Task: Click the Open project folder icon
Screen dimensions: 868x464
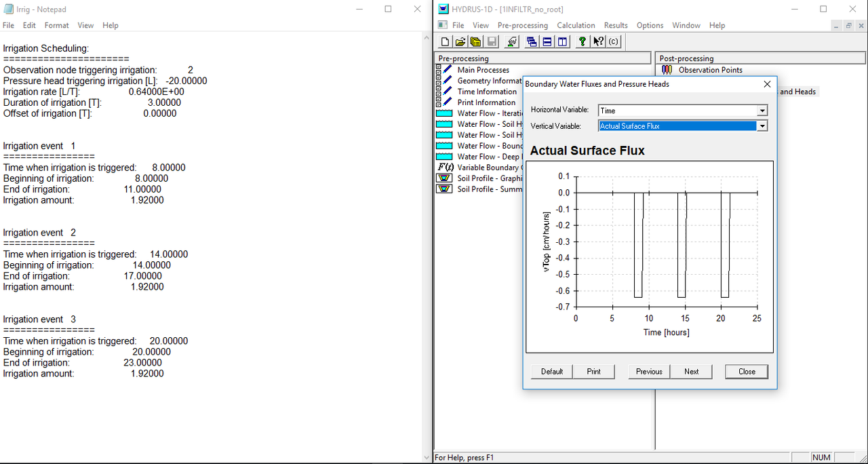Action: pyautogui.click(x=460, y=41)
